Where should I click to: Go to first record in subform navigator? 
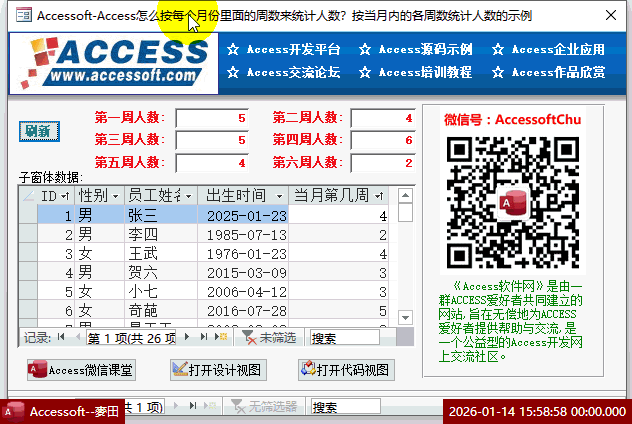(x=62, y=338)
